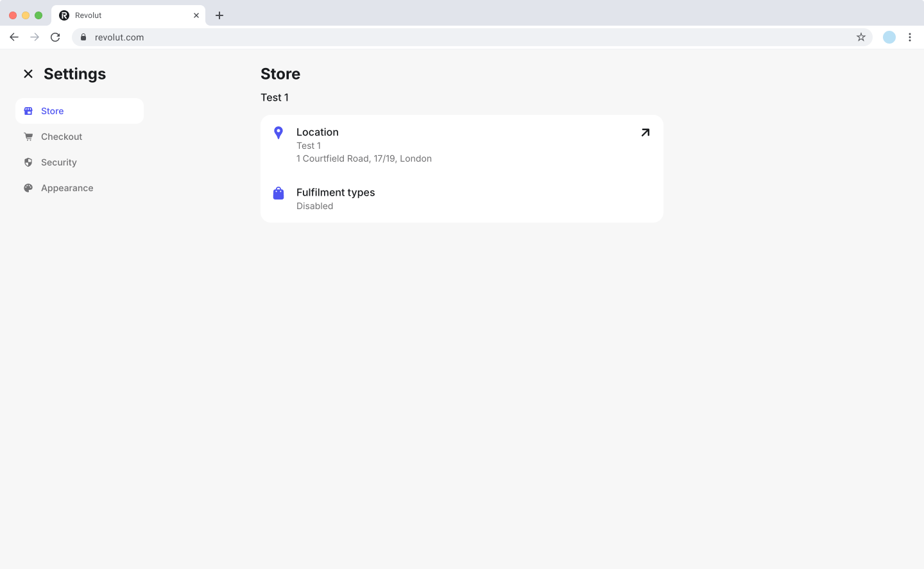Click the Appearance palette icon
The height and width of the screenshot is (569, 924).
(x=28, y=188)
